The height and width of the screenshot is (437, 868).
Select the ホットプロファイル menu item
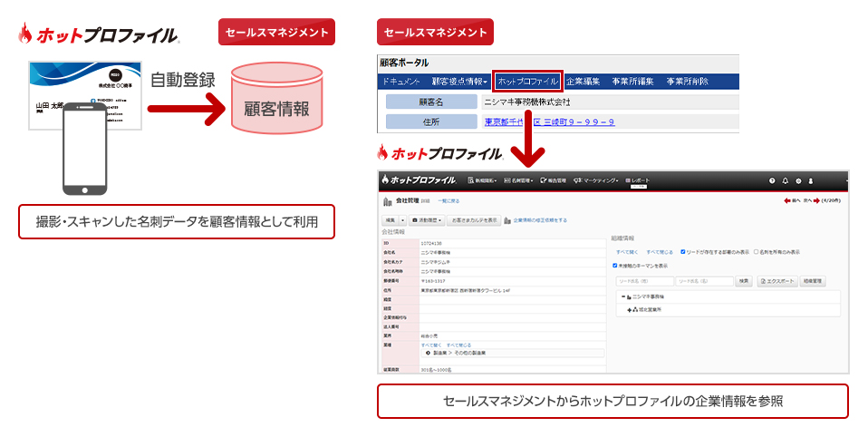528,82
